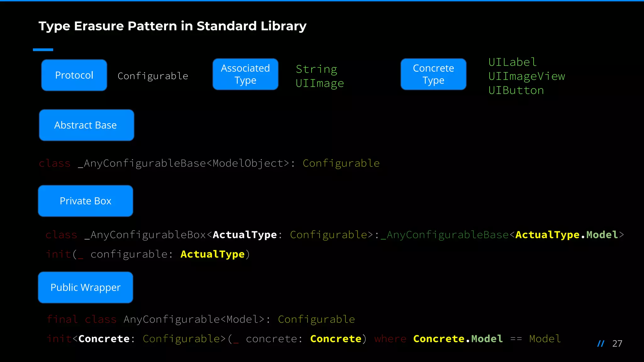Click the blue Protocol box

tap(74, 75)
